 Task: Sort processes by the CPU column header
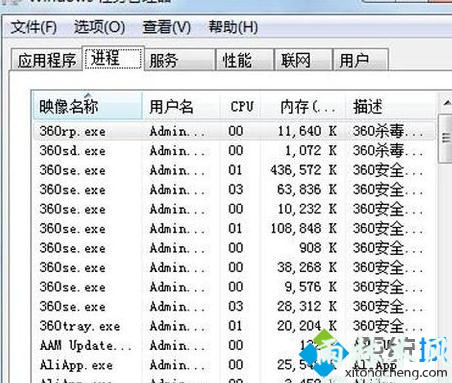(240, 107)
